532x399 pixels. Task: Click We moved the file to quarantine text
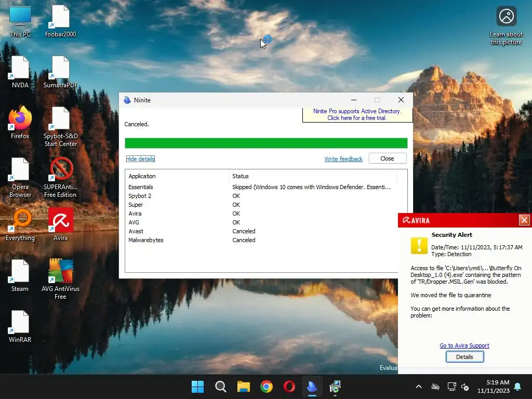(x=450, y=295)
